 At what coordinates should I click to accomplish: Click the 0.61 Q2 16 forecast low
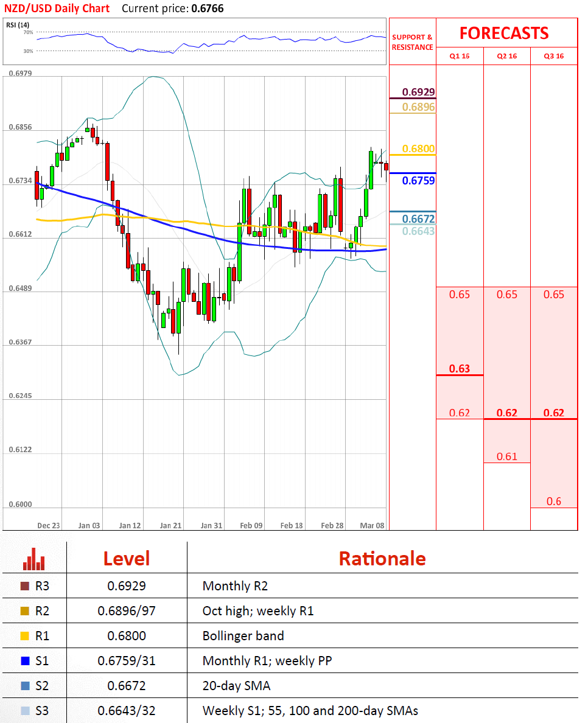click(507, 456)
